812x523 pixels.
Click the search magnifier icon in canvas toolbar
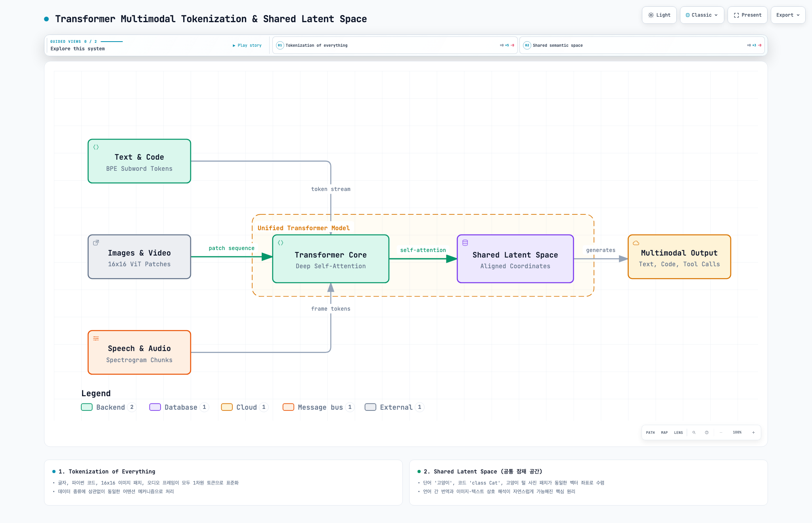[x=694, y=433]
